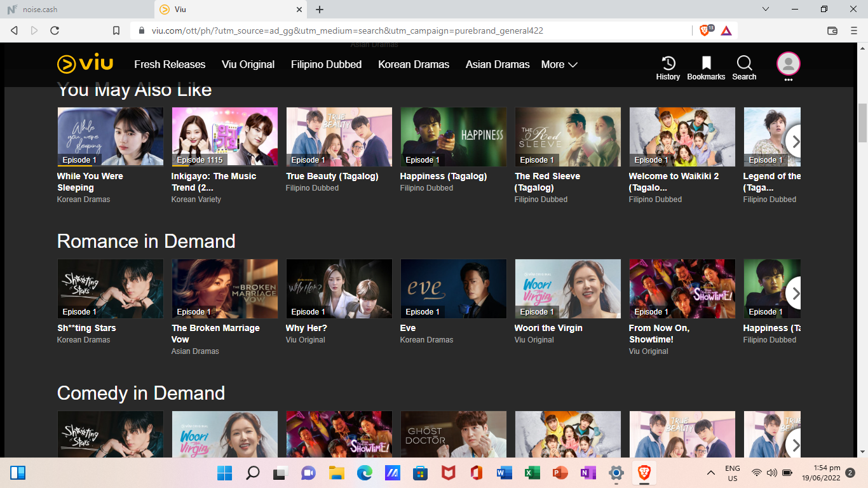
Task: Open the browser tab search dropdown
Action: (x=766, y=9)
